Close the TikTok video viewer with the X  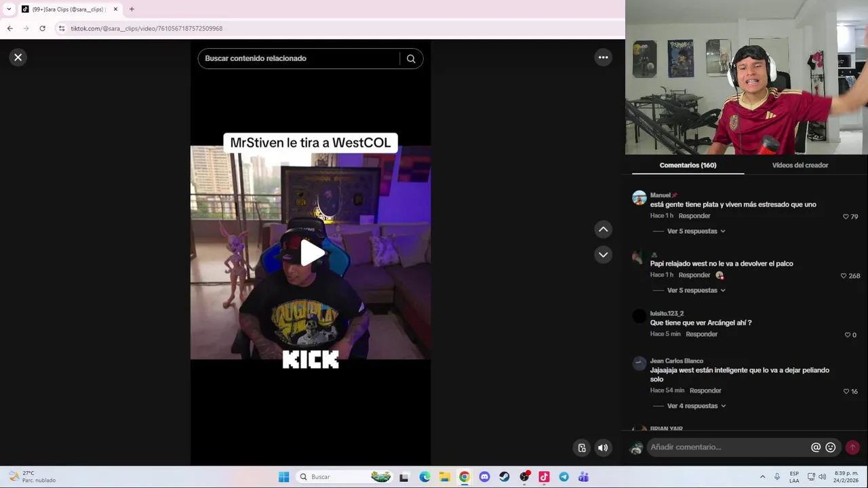click(x=18, y=58)
